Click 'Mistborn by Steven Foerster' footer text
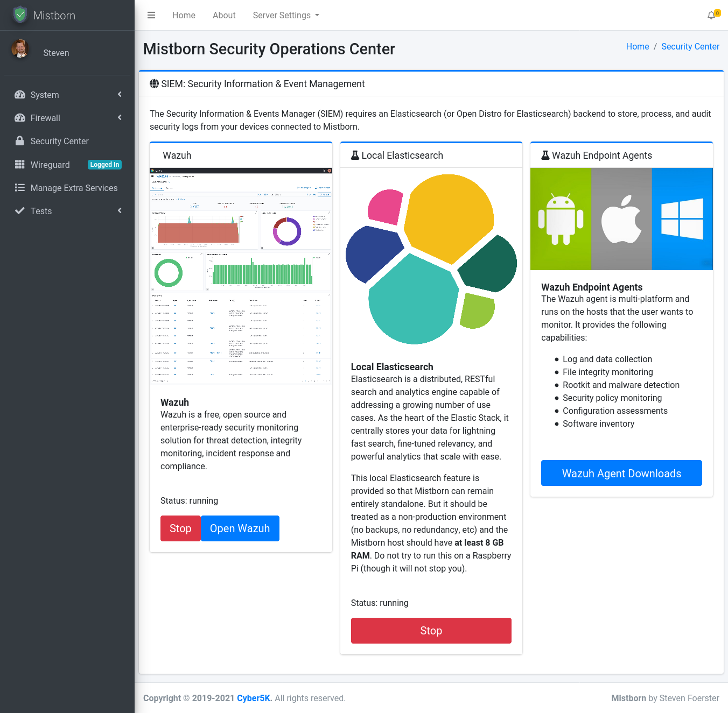The width and height of the screenshot is (728, 713). point(665,698)
